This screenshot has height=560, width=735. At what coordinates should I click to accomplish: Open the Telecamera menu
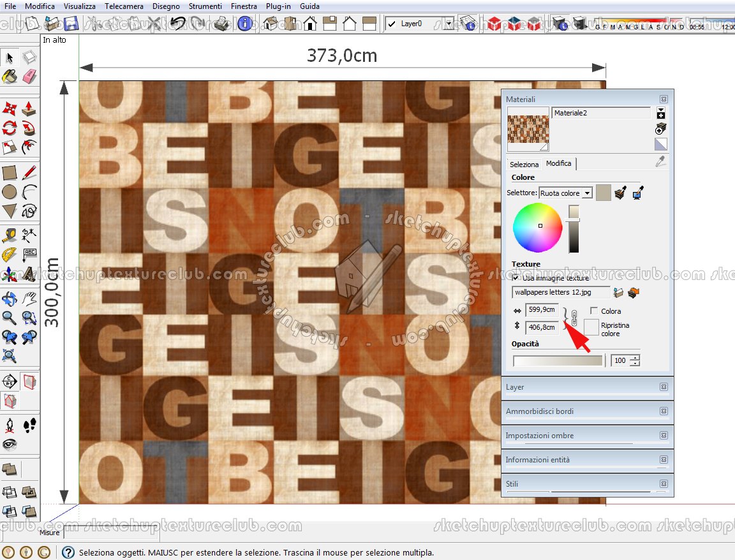[x=124, y=6]
